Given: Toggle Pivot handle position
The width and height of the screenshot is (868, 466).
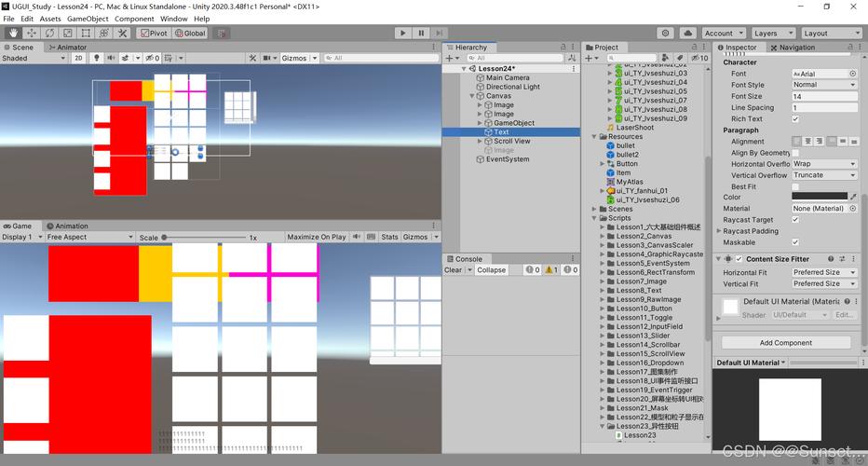Looking at the screenshot, I should pyautogui.click(x=154, y=34).
